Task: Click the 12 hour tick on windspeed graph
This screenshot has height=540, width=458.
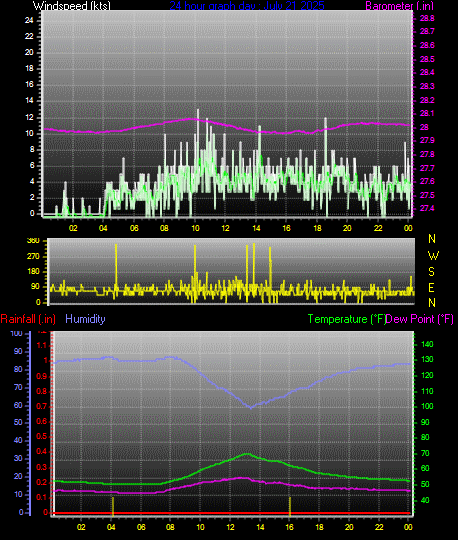Action: click(x=225, y=228)
